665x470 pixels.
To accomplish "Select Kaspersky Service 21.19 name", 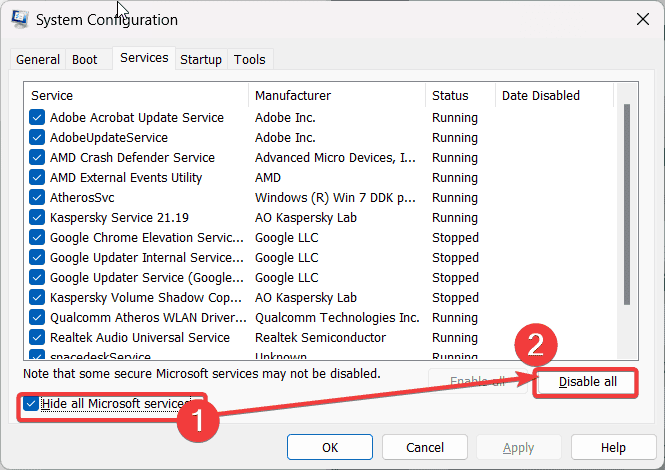I will (119, 217).
